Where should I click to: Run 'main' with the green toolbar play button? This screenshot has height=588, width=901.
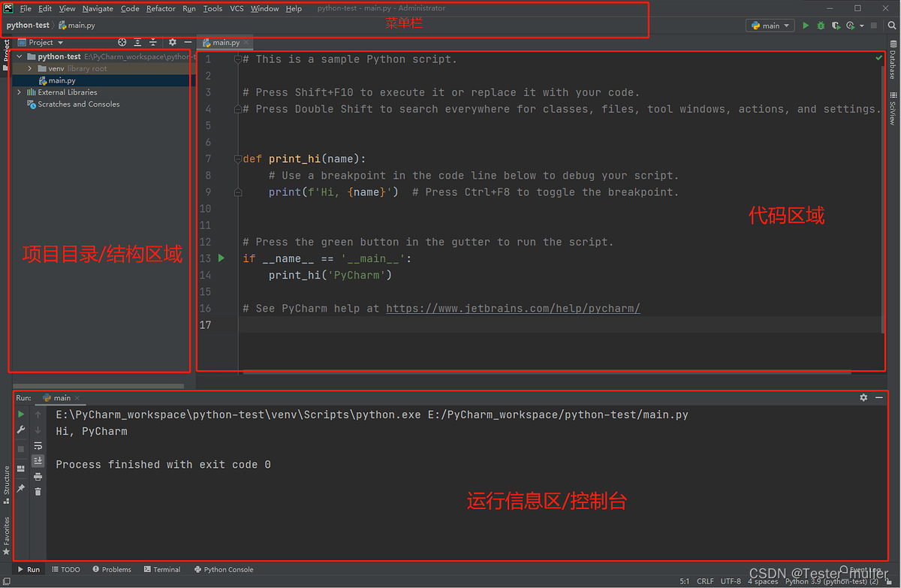[806, 26]
